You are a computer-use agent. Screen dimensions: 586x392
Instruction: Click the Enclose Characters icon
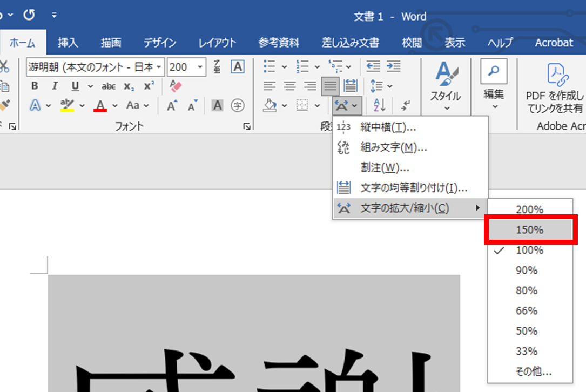[237, 106]
